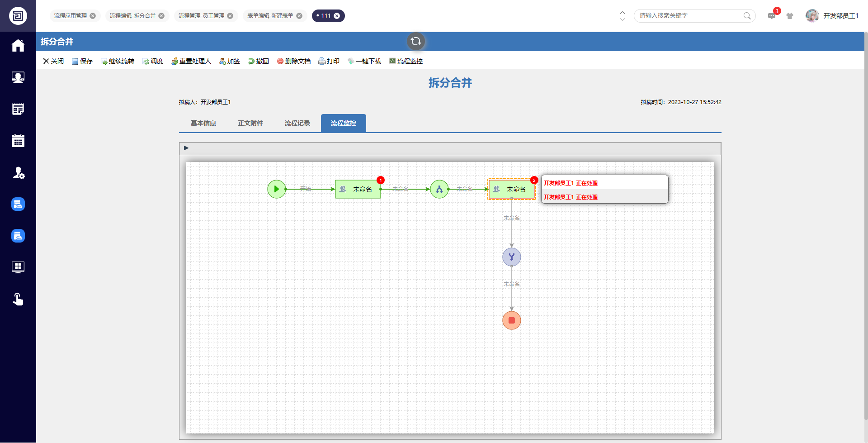The image size is (868, 443).
Task: Click the 继续流转 toolbar button
Action: click(x=118, y=61)
